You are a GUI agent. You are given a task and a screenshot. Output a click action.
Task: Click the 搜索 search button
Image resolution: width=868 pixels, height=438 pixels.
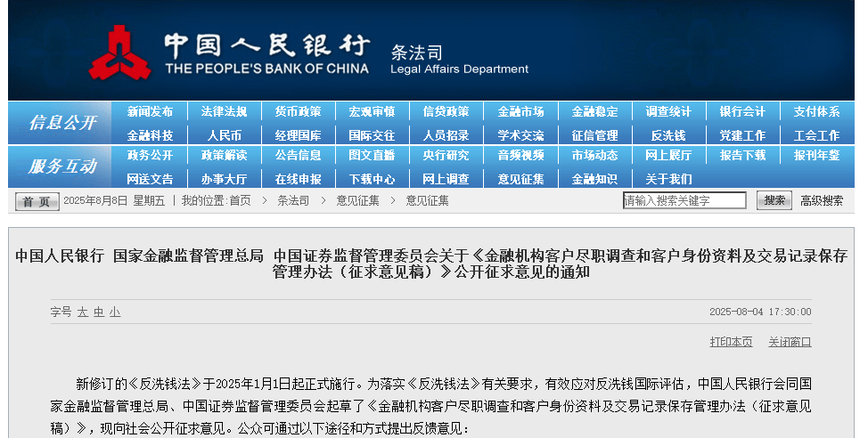774,200
